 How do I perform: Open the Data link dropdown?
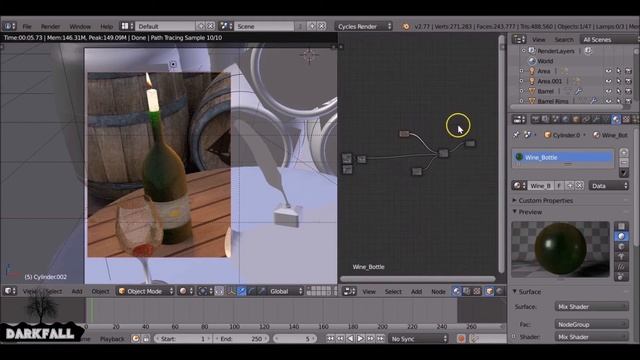609,186
